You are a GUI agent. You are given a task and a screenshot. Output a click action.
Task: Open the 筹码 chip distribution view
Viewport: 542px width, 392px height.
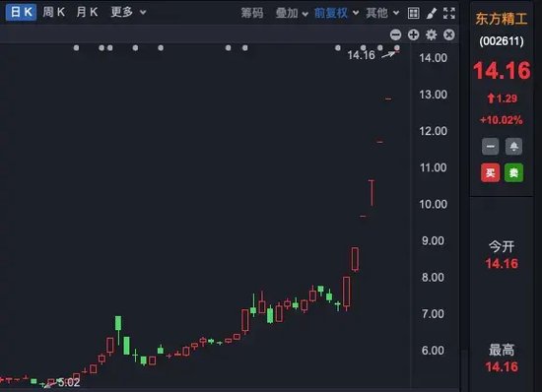point(252,13)
